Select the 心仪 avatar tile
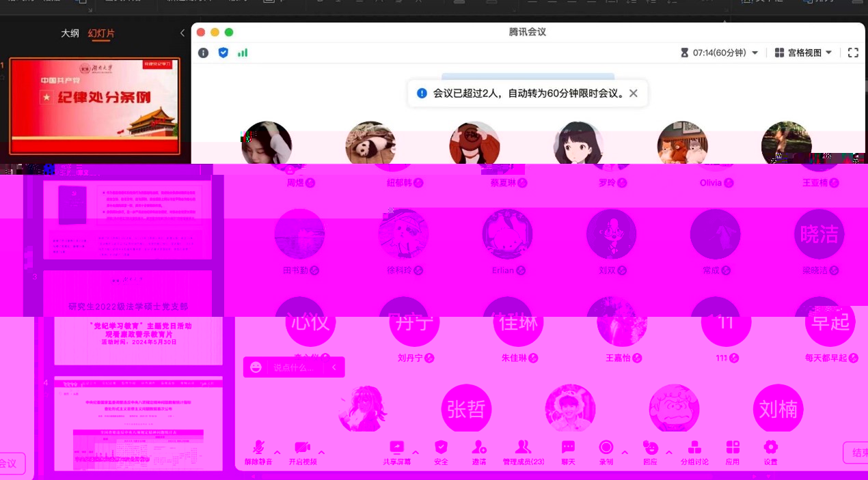Viewport: 868px width, 480px height. coord(310,322)
